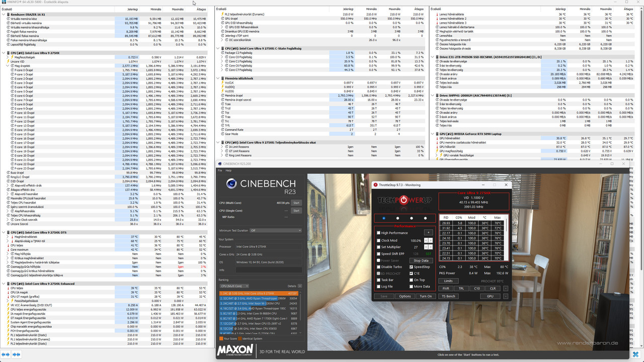Enable High Performance checkbox in ThrottleStop
Viewport: 644px width, 362px height.
pos(379,233)
